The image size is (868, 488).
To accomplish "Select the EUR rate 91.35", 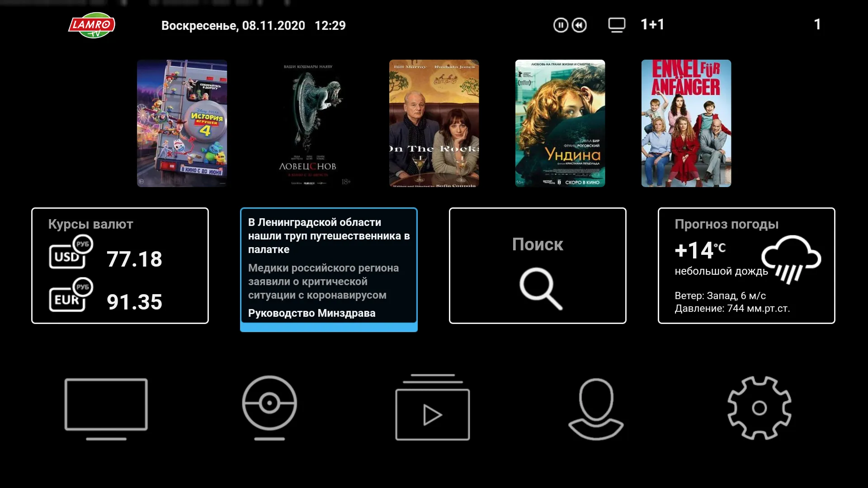I will click(x=134, y=302).
